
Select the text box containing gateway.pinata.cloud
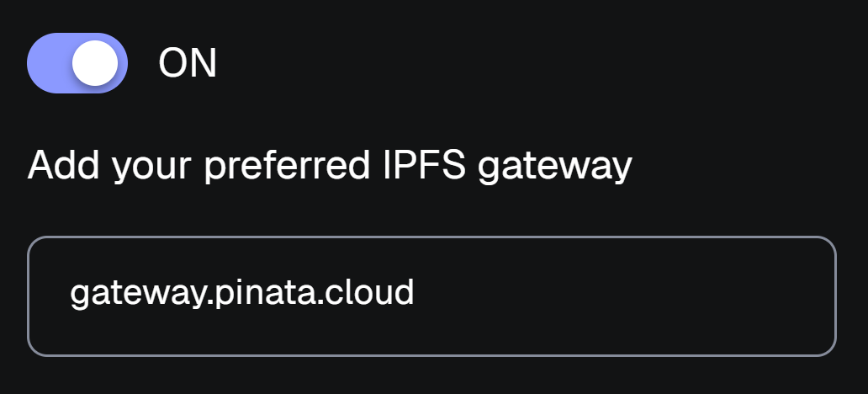(x=431, y=296)
